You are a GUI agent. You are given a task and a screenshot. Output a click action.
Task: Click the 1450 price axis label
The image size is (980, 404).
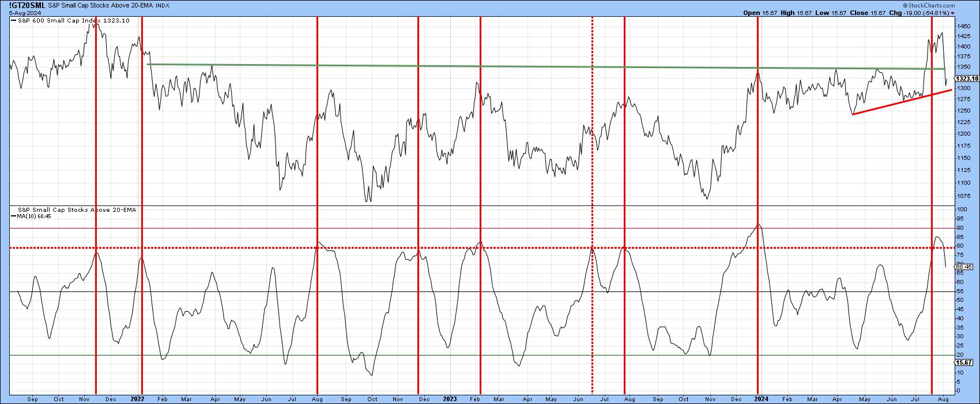pyautogui.click(x=963, y=27)
